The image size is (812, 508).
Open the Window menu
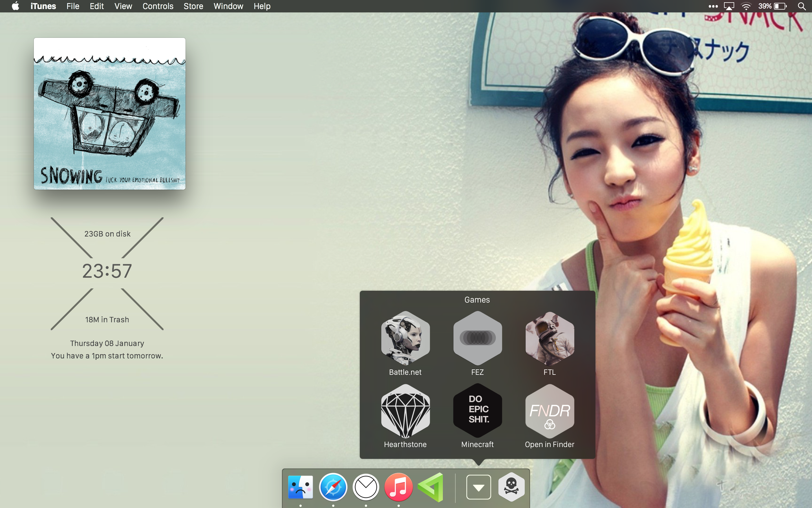tap(228, 6)
